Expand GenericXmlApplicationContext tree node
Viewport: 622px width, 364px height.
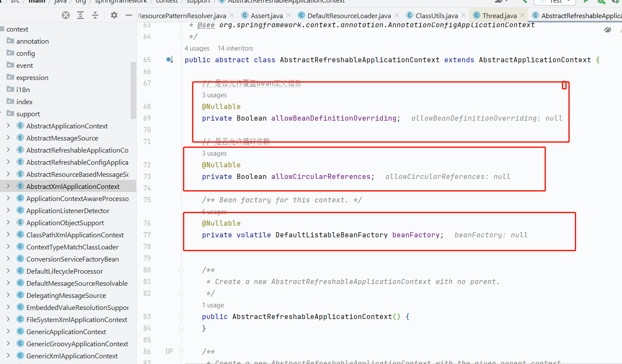8,356
